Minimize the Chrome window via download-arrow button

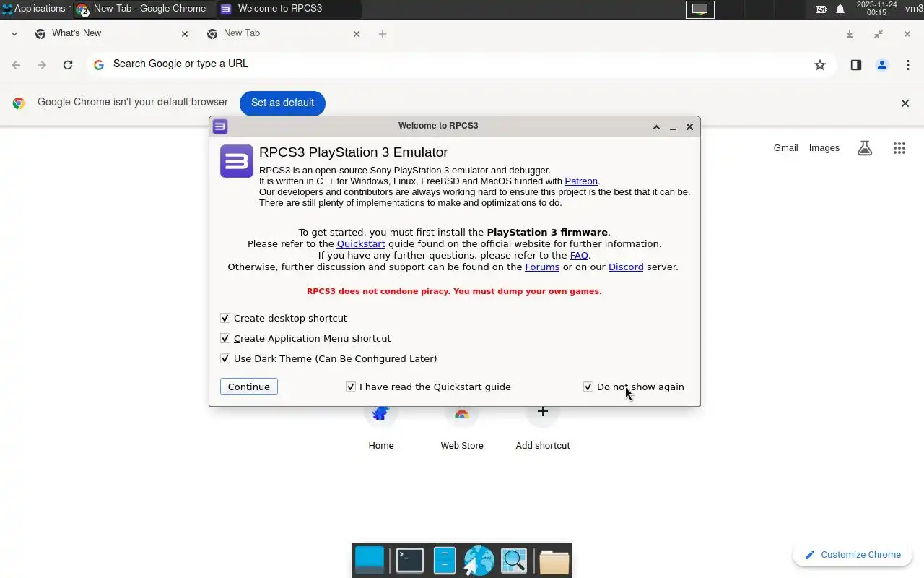[x=850, y=34]
